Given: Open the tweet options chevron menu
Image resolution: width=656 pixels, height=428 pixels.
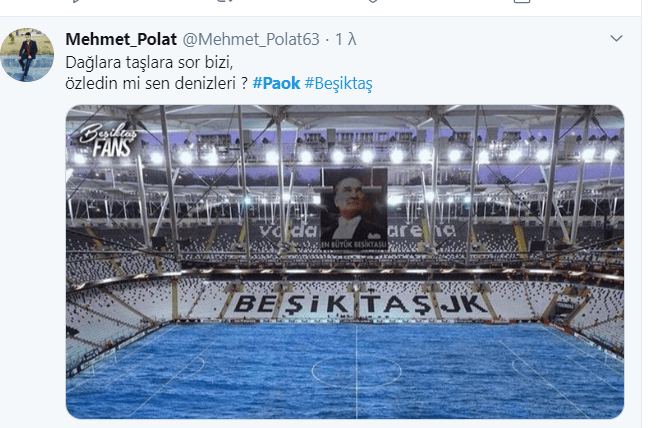Looking at the screenshot, I should [x=616, y=38].
